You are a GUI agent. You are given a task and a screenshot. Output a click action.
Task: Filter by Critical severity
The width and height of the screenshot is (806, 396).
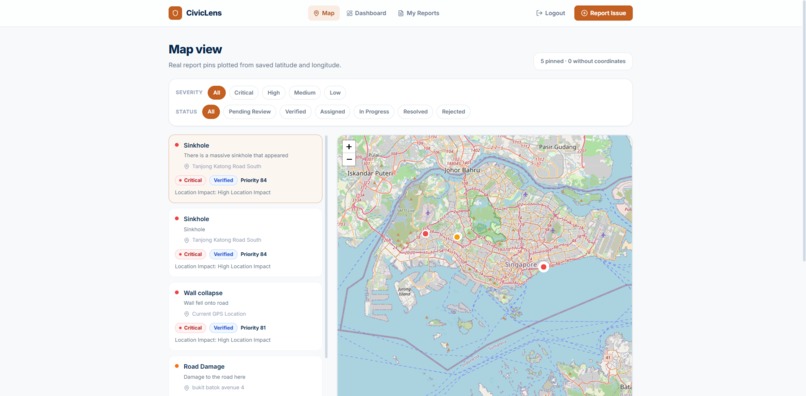(x=244, y=93)
